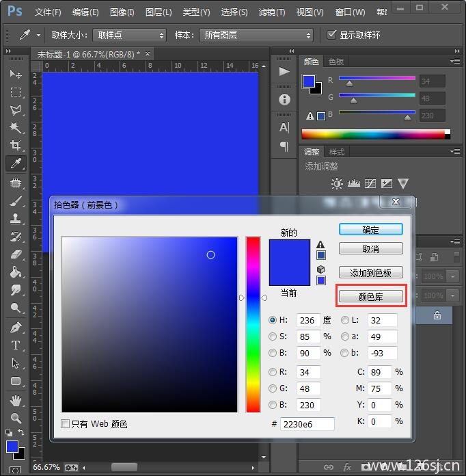Image resolution: width=466 pixels, height=476 pixels.
Task: Open the Color panel flyout menu
Action: 455,62
